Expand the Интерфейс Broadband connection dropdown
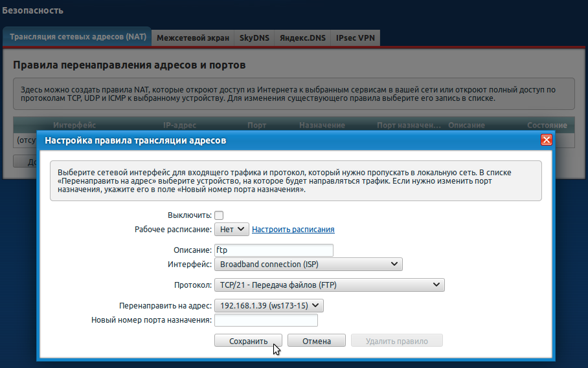This screenshot has height=368, width=588. point(308,265)
